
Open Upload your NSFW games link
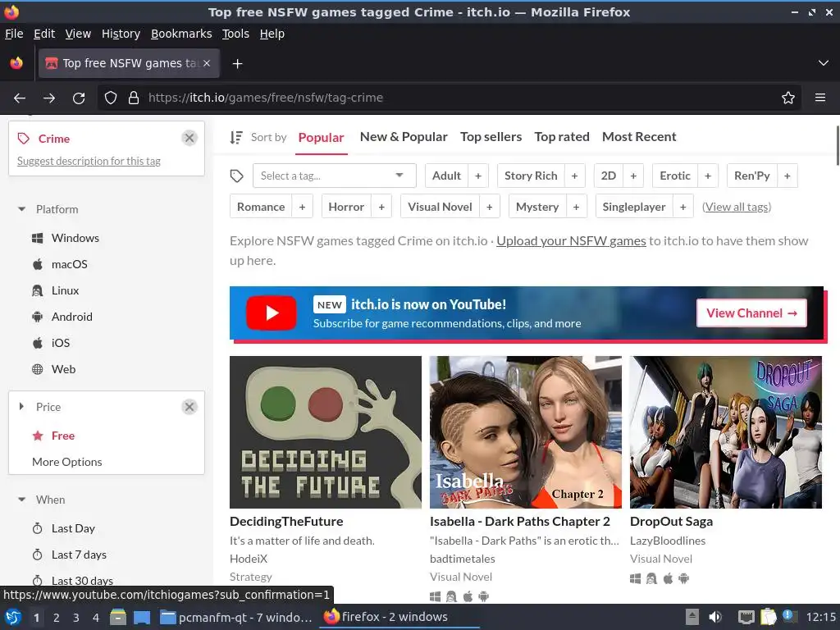pos(571,241)
